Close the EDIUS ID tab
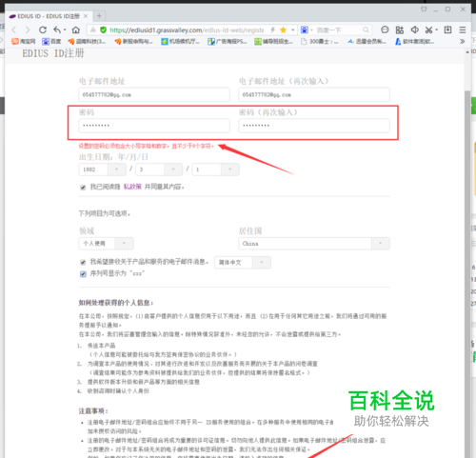This screenshot has width=476, height=458. pos(86,16)
